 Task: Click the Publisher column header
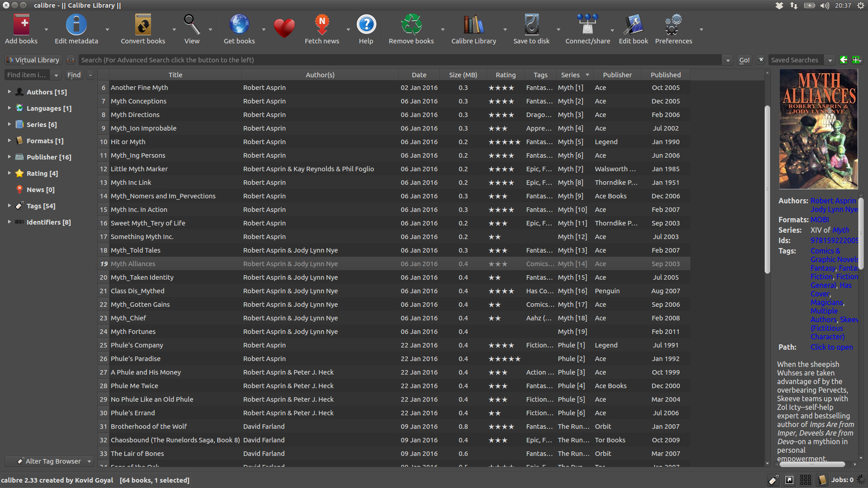pyautogui.click(x=617, y=75)
